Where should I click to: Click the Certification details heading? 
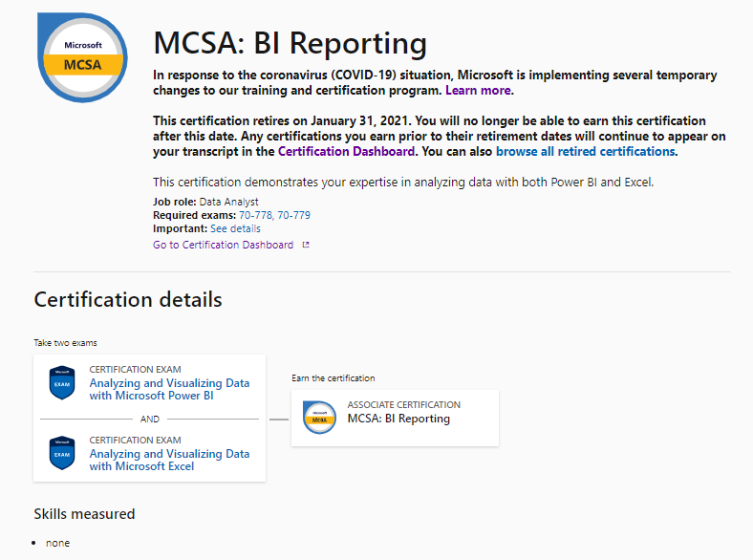(x=128, y=300)
